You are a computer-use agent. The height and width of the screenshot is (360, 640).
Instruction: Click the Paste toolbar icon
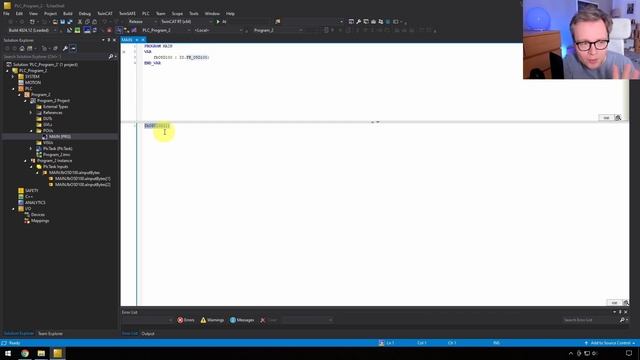click(x=94, y=22)
